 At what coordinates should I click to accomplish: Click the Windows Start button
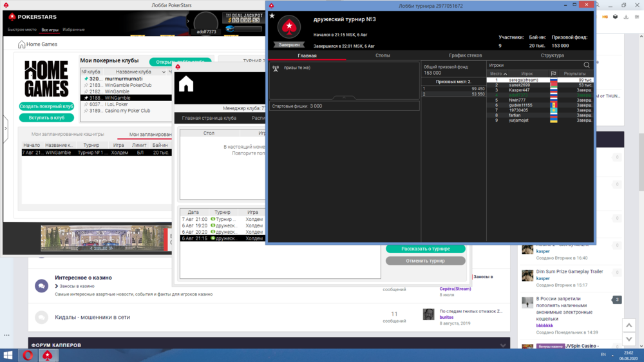[9, 355]
